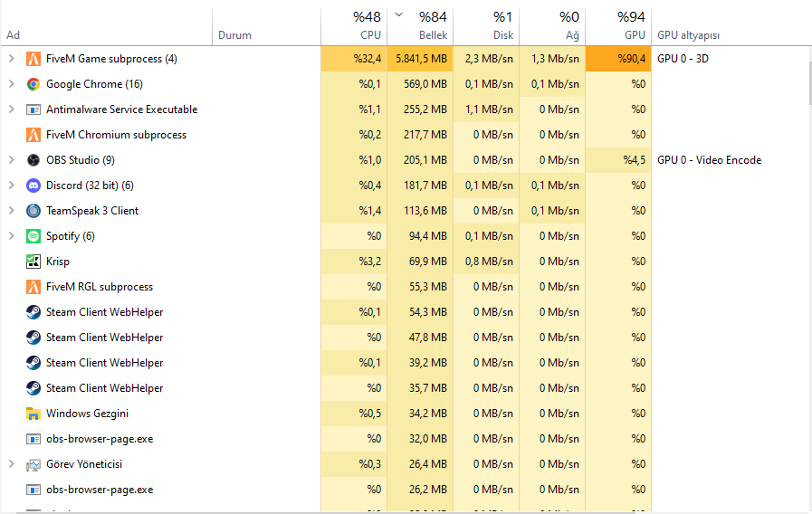812x514 pixels.
Task: Click the Krisp app icon
Action: coord(33,262)
